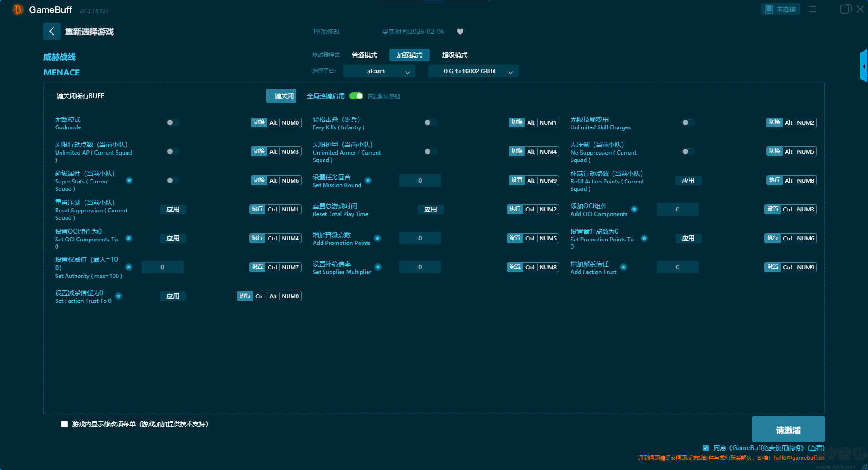Viewport: 868px width, 470px height.
Task: Toggle Godmode switch
Action: click(173, 122)
